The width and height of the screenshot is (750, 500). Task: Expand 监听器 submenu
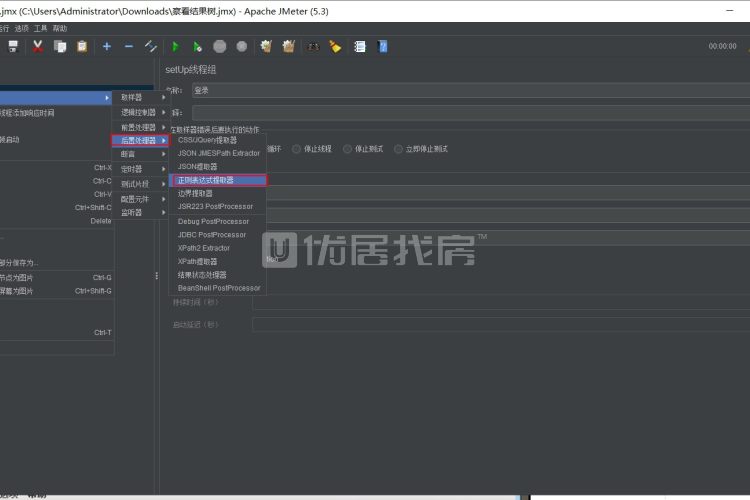141,212
